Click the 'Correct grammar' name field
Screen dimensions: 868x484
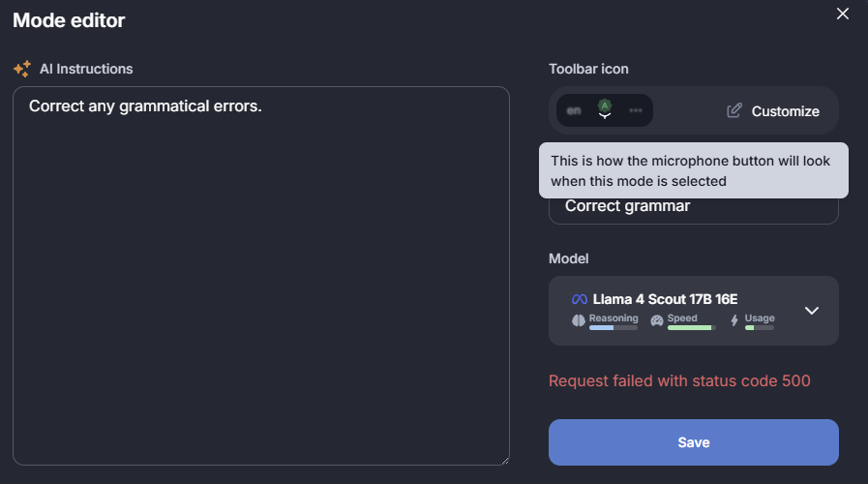[x=694, y=210]
